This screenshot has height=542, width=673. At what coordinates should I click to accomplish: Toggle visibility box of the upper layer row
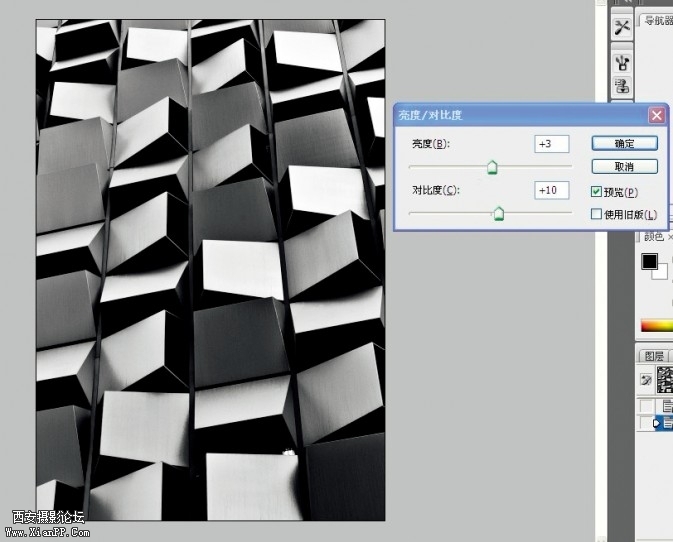point(646,405)
